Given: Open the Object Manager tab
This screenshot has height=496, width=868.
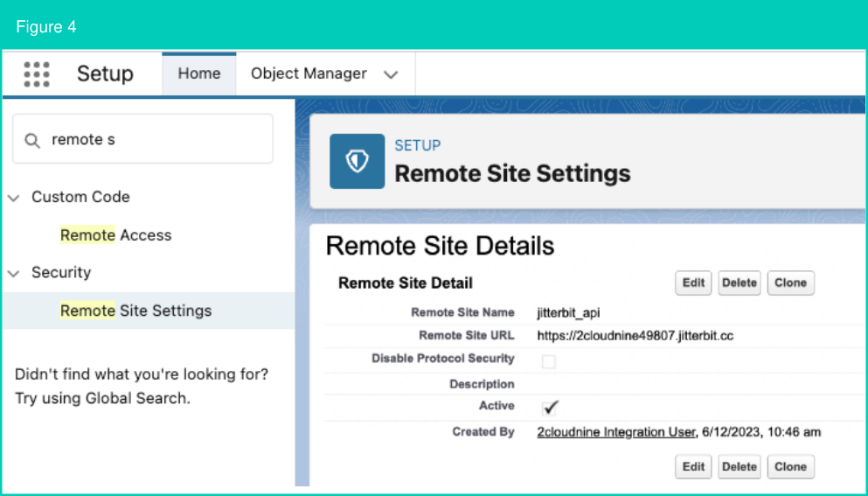Looking at the screenshot, I should pos(309,73).
